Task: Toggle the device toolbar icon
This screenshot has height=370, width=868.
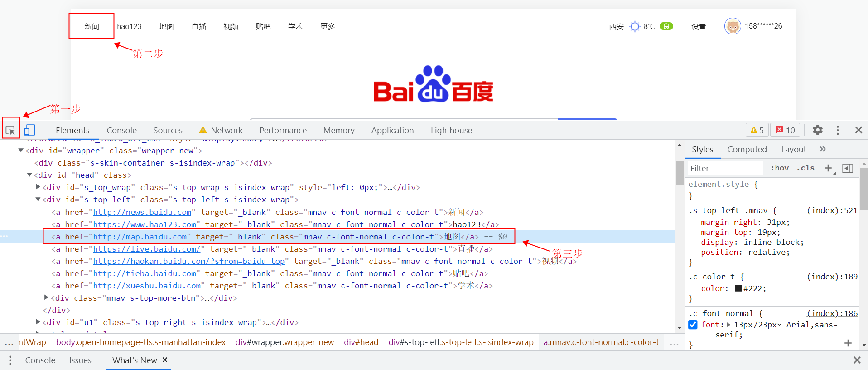Action: pyautogui.click(x=29, y=130)
